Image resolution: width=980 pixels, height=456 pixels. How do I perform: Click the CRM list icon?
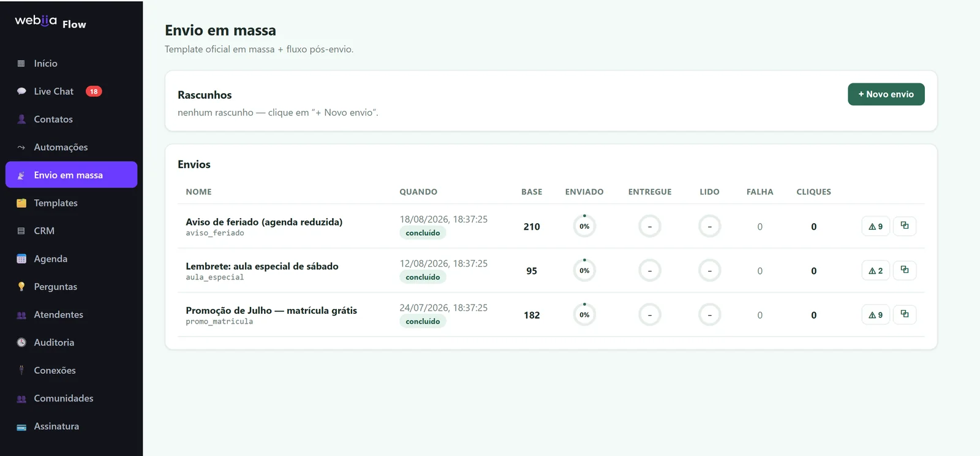click(x=21, y=231)
